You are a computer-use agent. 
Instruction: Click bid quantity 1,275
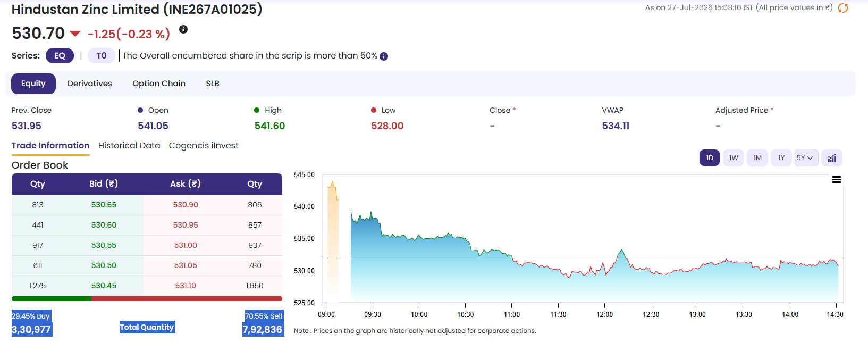point(38,286)
